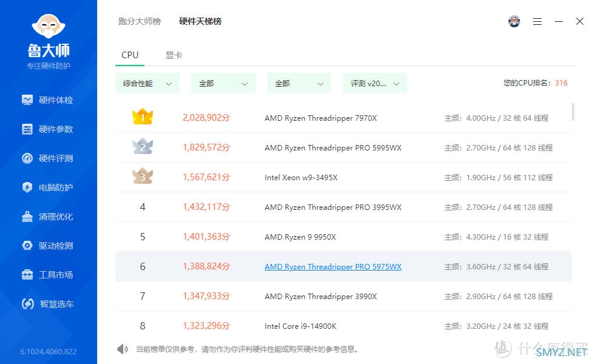Open the 硬件评测 menu label

click(x=56, y=158)
